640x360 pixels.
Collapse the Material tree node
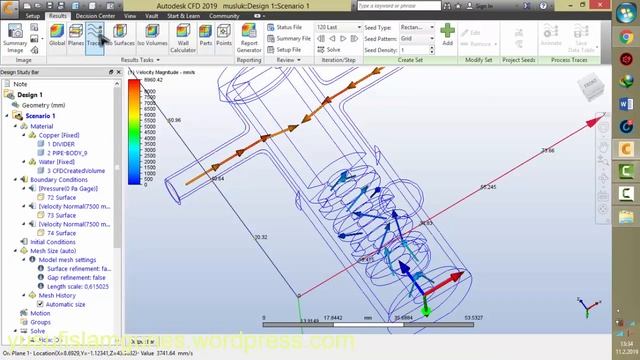(x=16, y=126)
